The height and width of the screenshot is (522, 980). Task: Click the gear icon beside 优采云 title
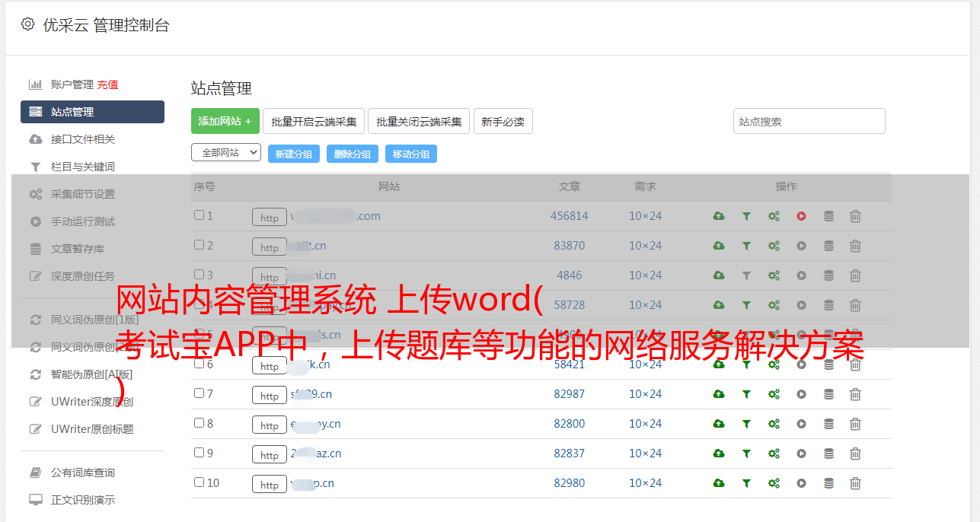click(x=27, y=24)
